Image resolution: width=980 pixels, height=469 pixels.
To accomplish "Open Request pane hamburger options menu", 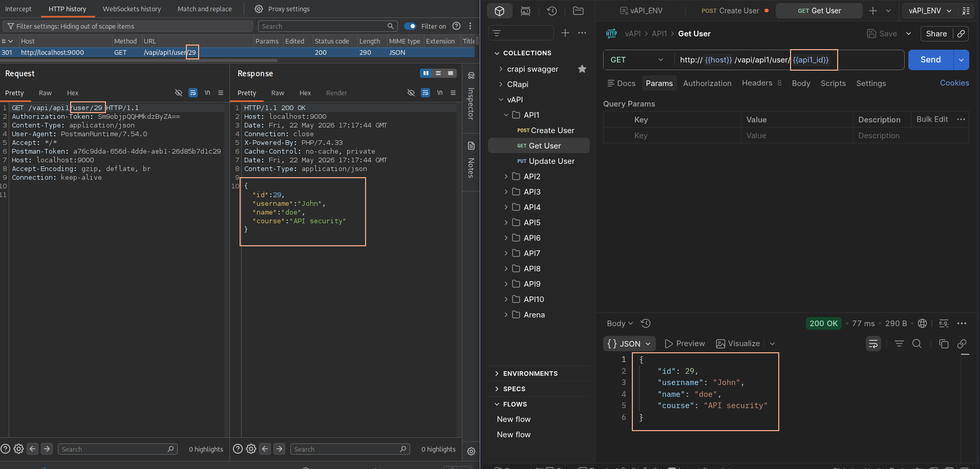I will point(221,93).
